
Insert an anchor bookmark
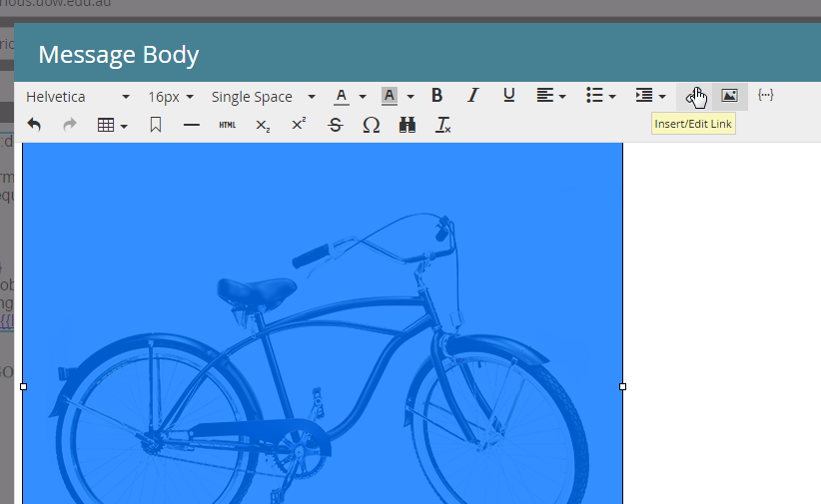(156, 125)
